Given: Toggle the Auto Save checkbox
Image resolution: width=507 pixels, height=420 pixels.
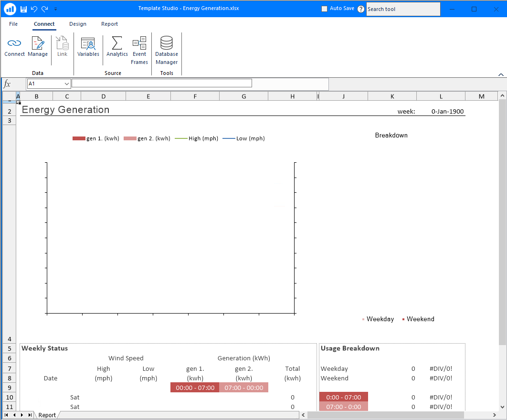Looking at the screenshot, I should pos(324,9).
